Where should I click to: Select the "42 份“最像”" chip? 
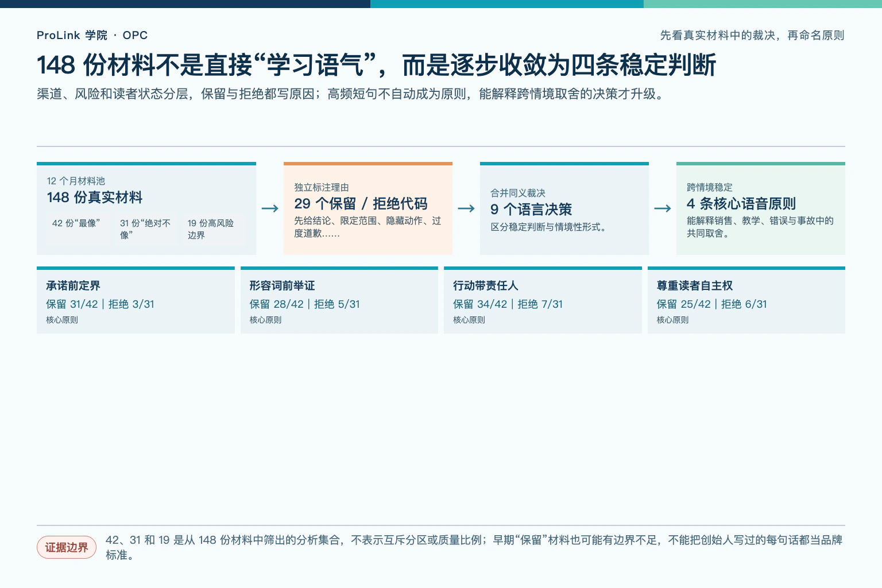(x=78, y=229)
